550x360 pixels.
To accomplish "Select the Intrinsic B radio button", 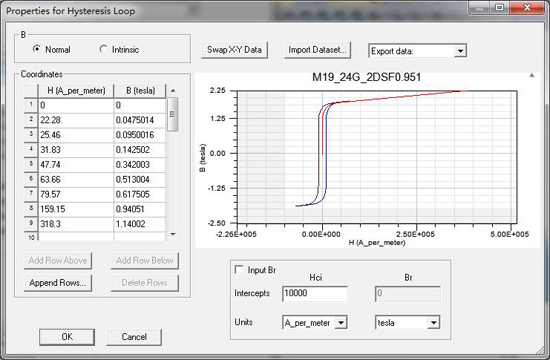I will coord(103,49).
